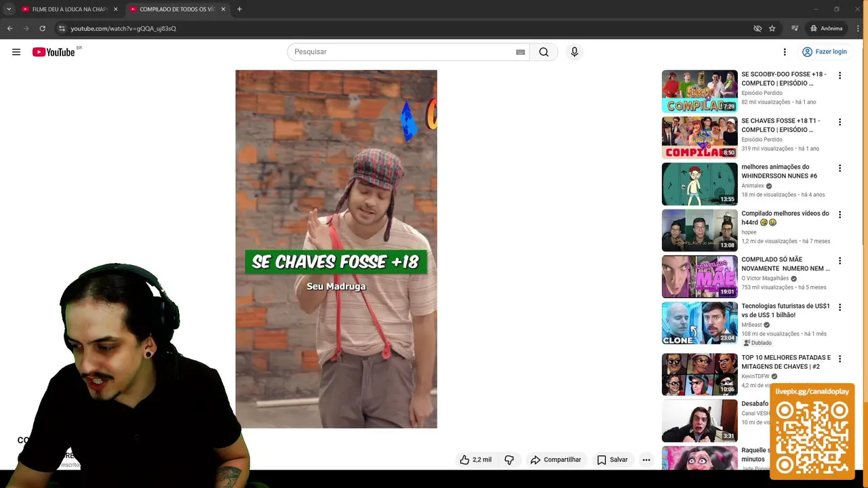Open the O Victor Magalhães channel link
Screen dimensions: 868x488
[x=765, y=279]
